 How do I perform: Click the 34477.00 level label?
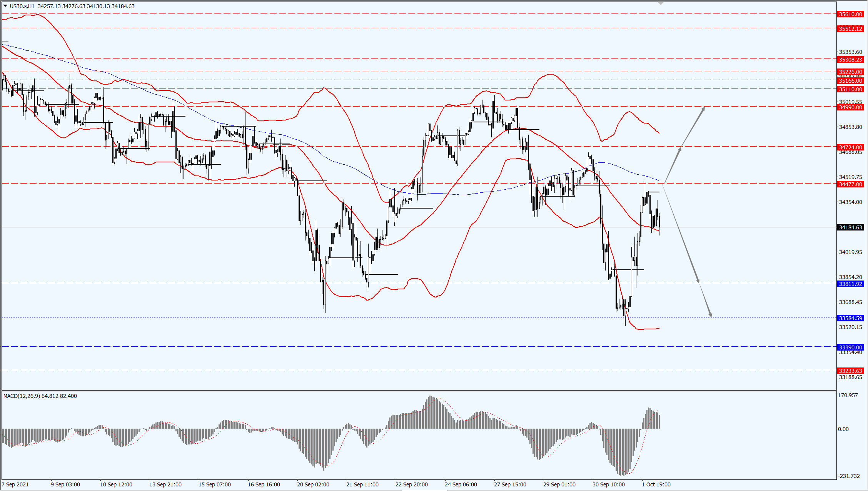851,184
